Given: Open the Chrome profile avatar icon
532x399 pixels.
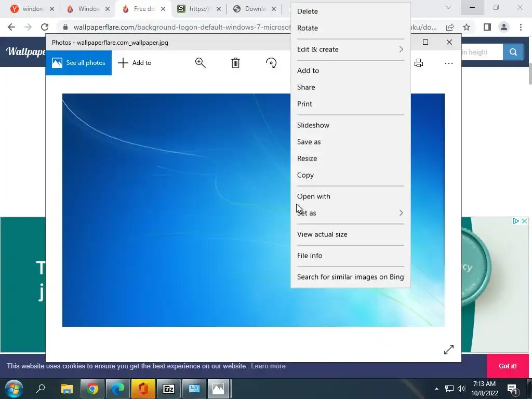Looking at the screenshot, I should point(504,27).
